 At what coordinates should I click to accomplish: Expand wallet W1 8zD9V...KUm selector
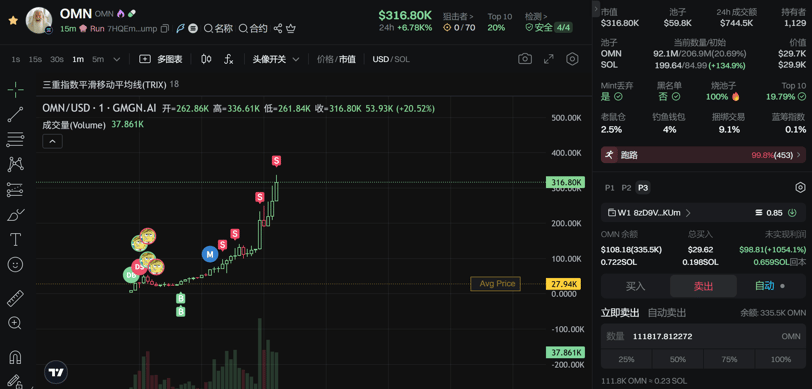pyautogui.click(x=648, y=212)
